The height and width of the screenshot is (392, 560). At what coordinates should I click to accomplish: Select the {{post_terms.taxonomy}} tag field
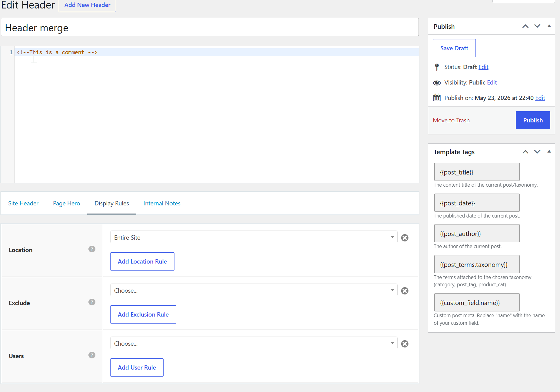click(x=477, y=264)
